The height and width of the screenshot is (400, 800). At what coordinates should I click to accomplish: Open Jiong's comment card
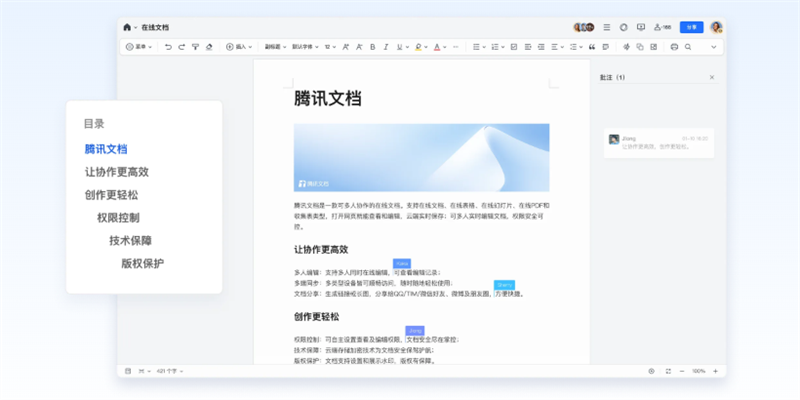(659, 143)
